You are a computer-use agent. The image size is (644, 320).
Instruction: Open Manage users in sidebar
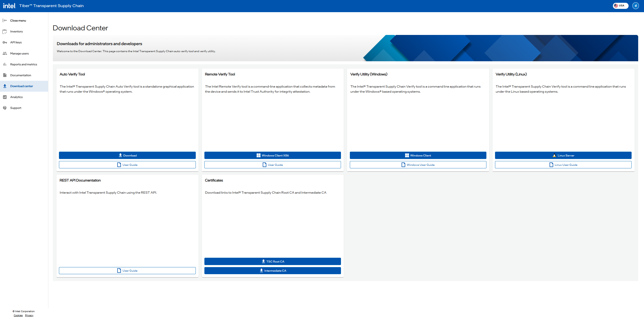[x=24, y=53]
